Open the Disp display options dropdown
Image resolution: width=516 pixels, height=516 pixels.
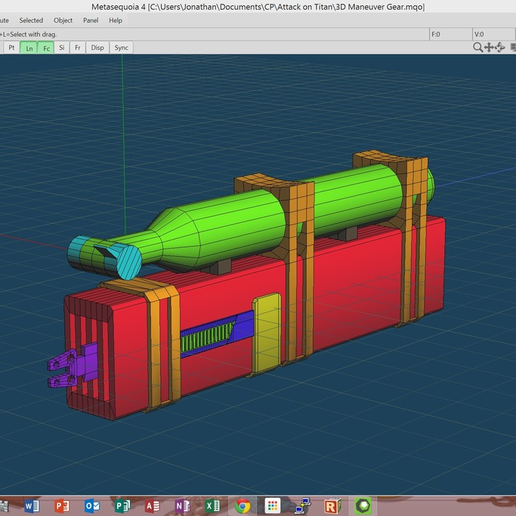click(x=97, y=48)
